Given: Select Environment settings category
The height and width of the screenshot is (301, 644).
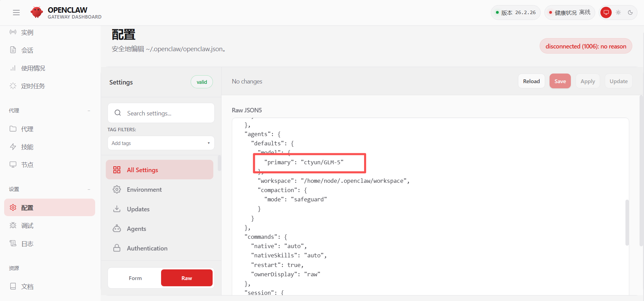Looking at the screenshot, I should (x=144, y=190).
